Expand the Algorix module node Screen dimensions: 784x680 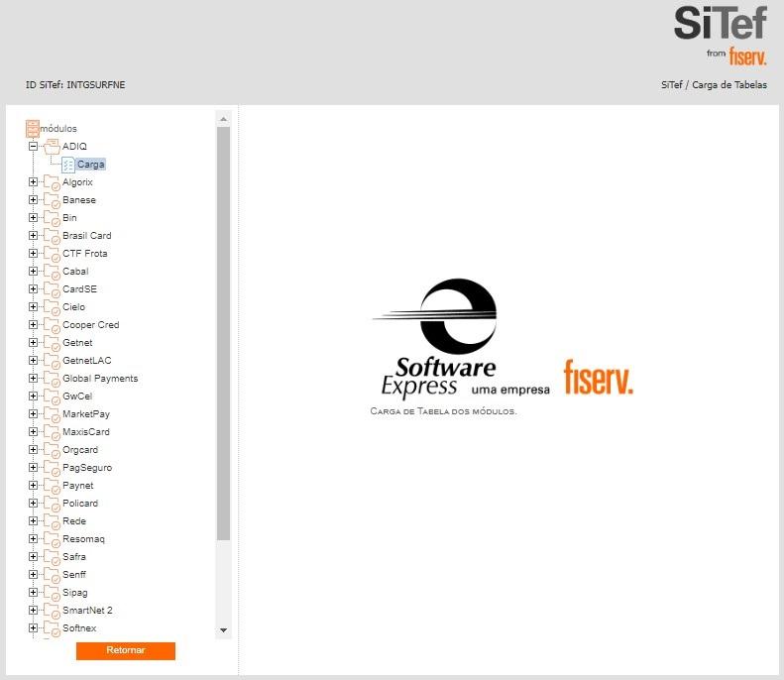tap(33, 182)
